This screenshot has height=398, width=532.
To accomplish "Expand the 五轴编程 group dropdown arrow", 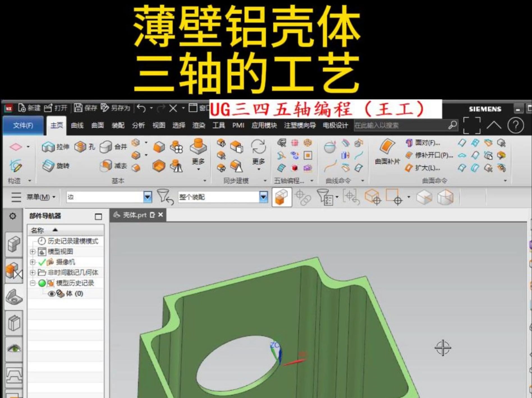I will click(312, 181).
